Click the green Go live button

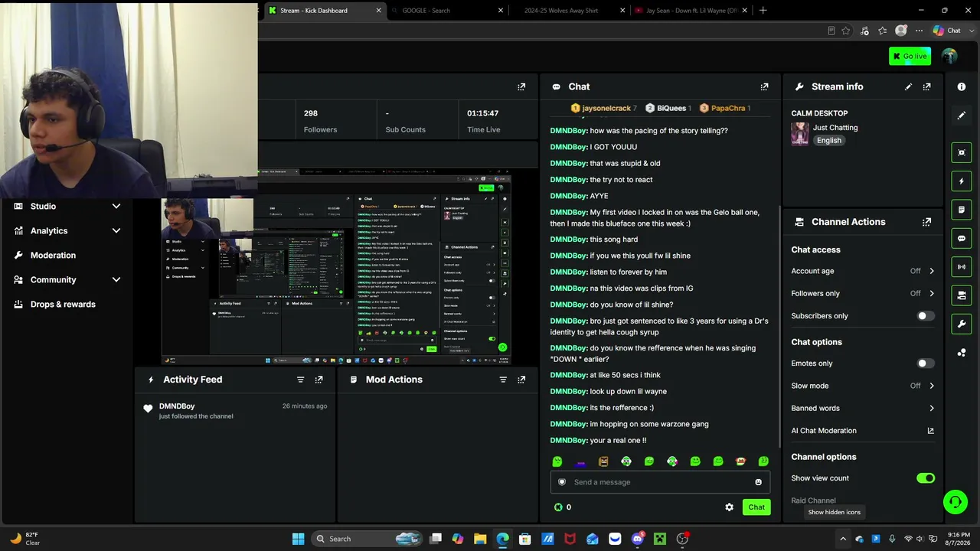pos(910,56)
